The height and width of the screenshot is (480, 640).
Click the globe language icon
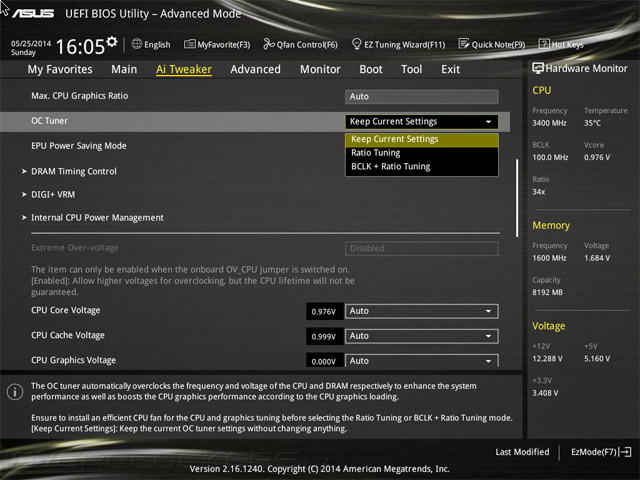137,44
